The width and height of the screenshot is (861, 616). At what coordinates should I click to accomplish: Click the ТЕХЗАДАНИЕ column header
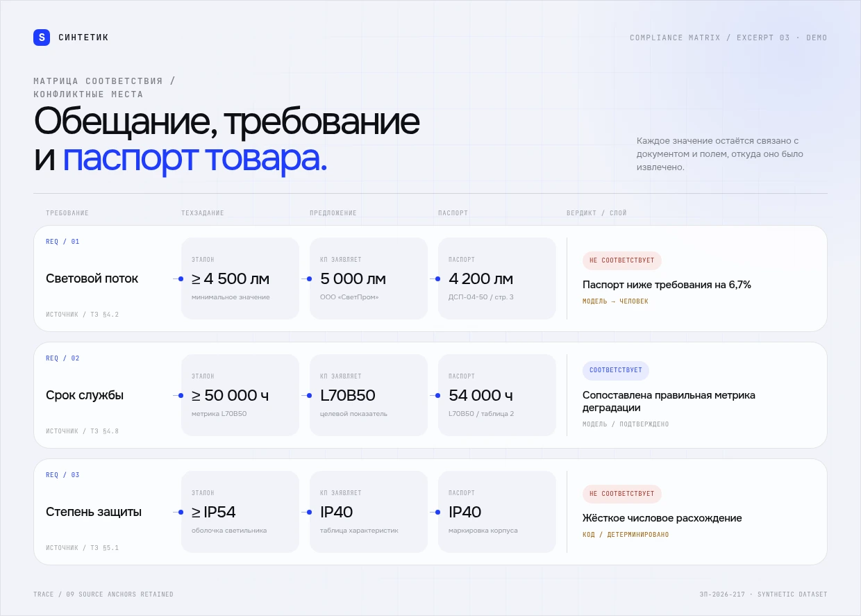click(x=203, y=213)
